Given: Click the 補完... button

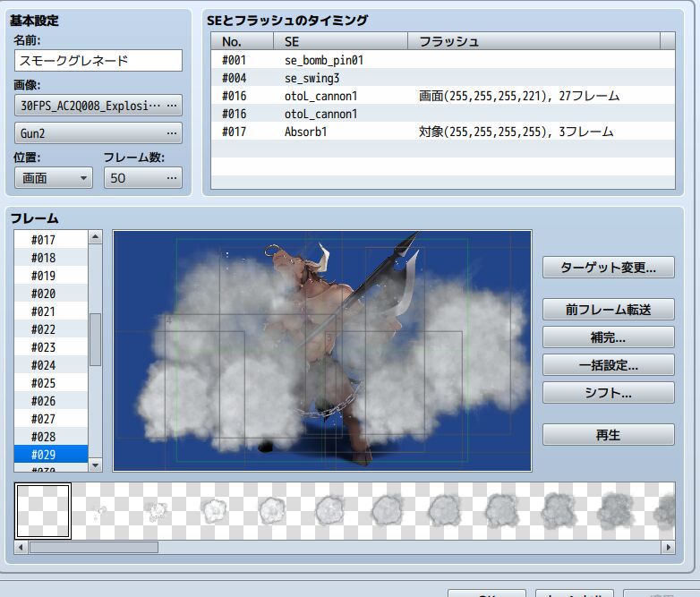Looking at the screenshot, I should pyautogui.click(x=608, y=337).
